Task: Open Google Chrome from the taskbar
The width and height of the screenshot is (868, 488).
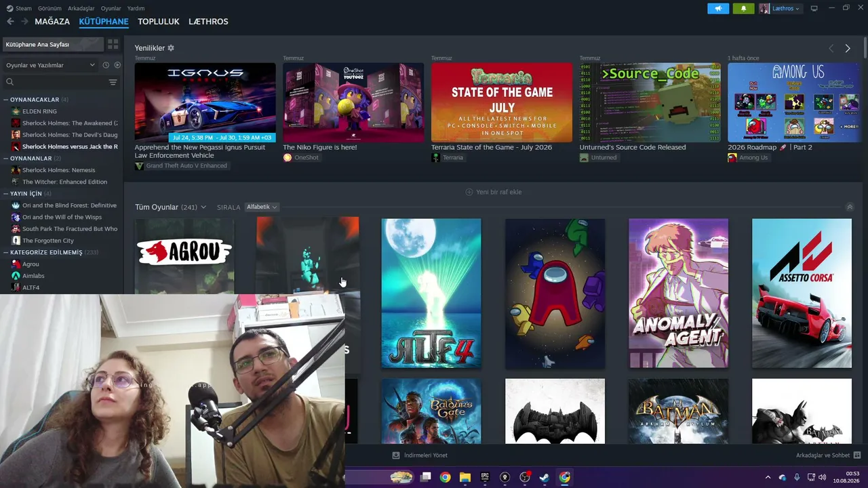Action: [x=445, y=477]
